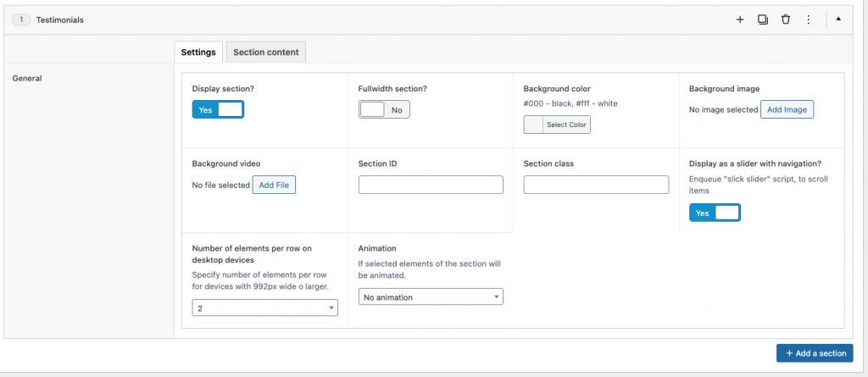Click the 'No file selected' text

click(221, 185)
